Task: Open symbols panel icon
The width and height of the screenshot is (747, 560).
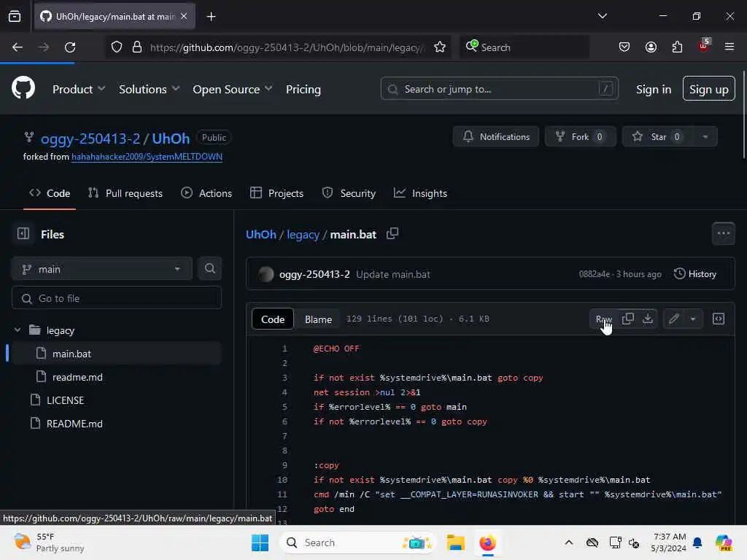Action: (x=719, y=319)
